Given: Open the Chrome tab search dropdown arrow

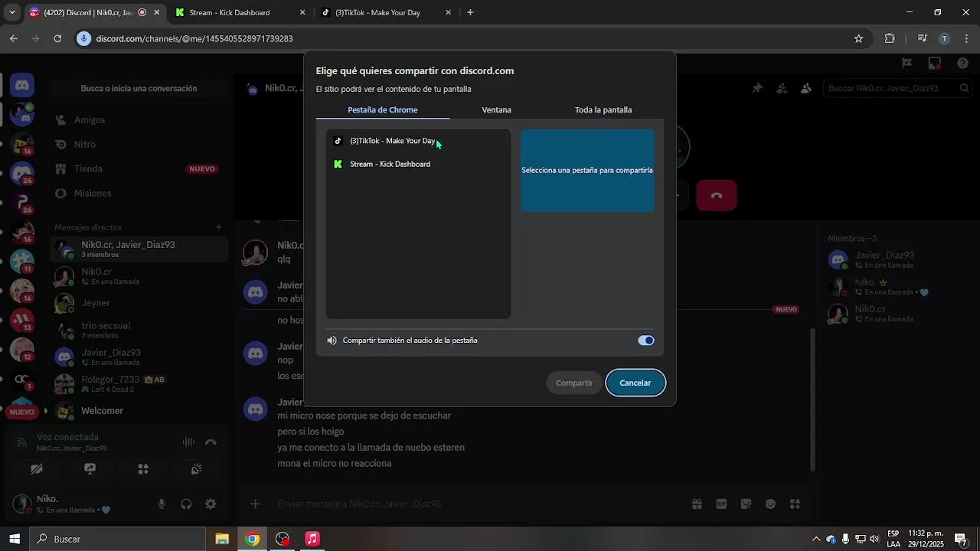Looking at the screenshot, I should pos(12,13).
